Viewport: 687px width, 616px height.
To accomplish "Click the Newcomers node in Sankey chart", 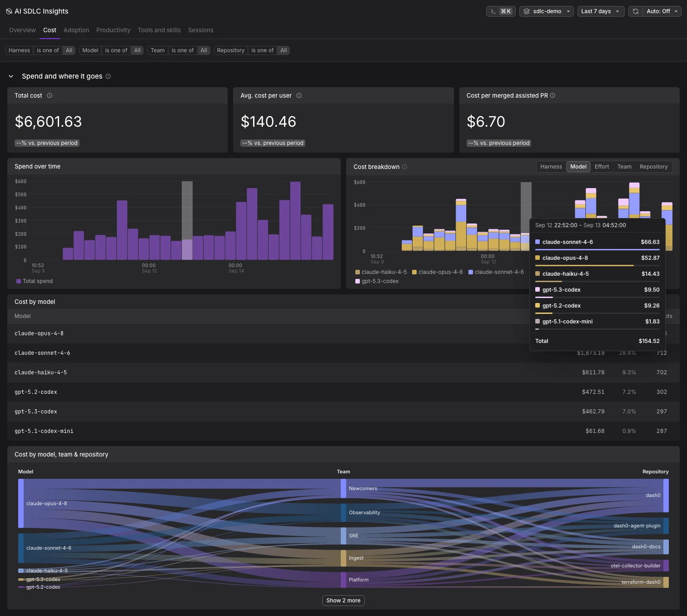I will pyautogui.click(x=343, y=488).
